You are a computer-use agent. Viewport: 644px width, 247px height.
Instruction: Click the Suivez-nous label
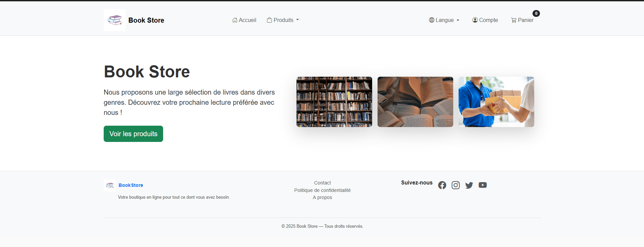pos(417,183)
